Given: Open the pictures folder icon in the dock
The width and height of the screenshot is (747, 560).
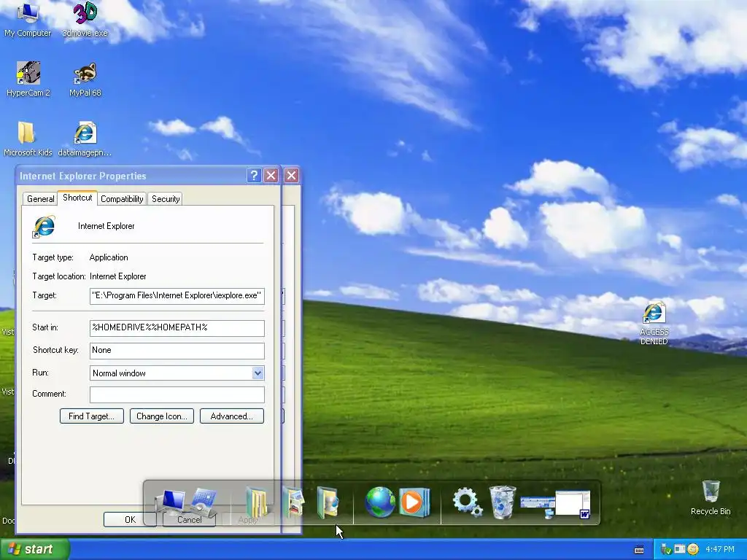Looking at the screenshot, I should tap(293, 502).
